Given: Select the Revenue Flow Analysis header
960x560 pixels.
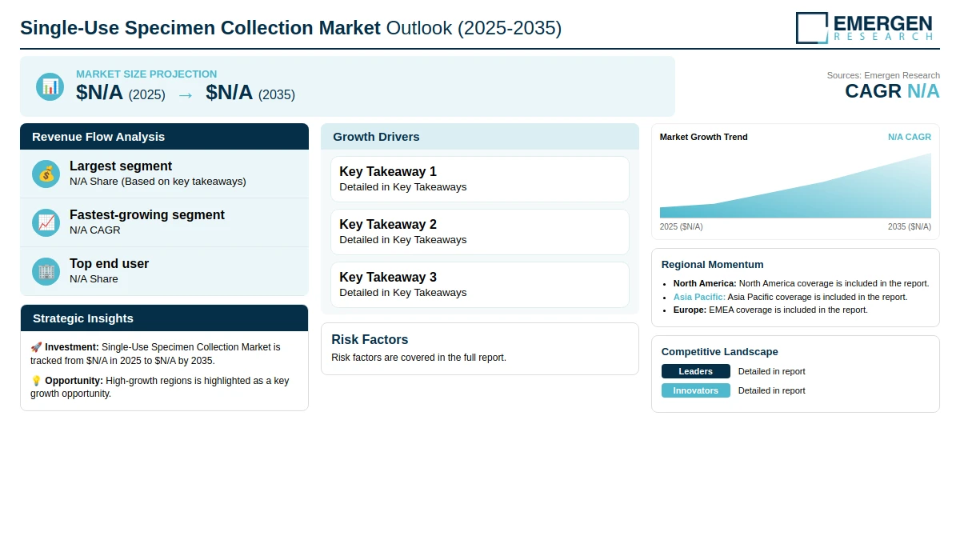Looking at the screenshot, I should pos(164,137).
